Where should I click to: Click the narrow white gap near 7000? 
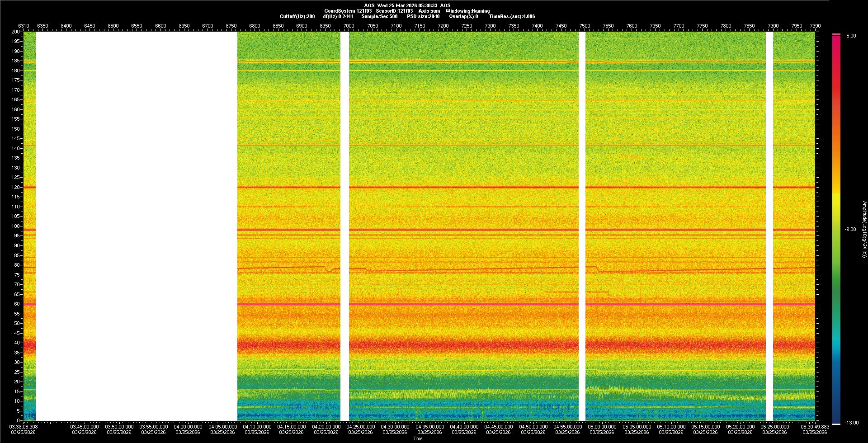pyautogui.click(x=344, y=226)
